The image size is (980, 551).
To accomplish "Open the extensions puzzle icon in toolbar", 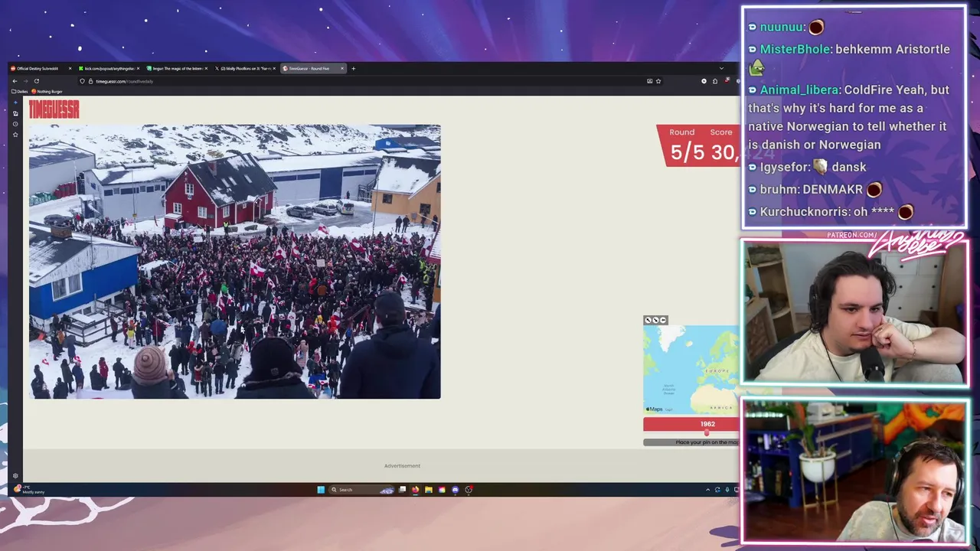I will tap(715, 81).
